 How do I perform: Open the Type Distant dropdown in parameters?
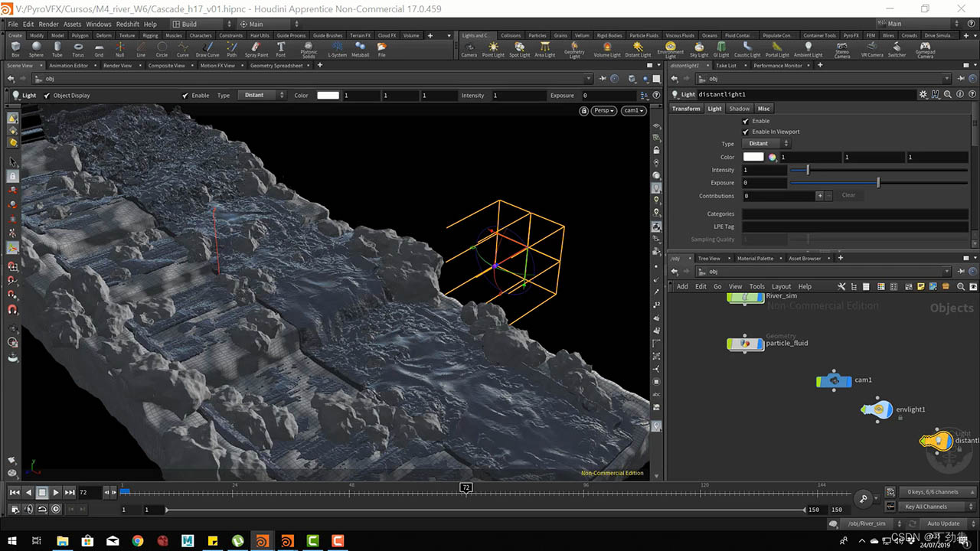click(x=766, y=144)
